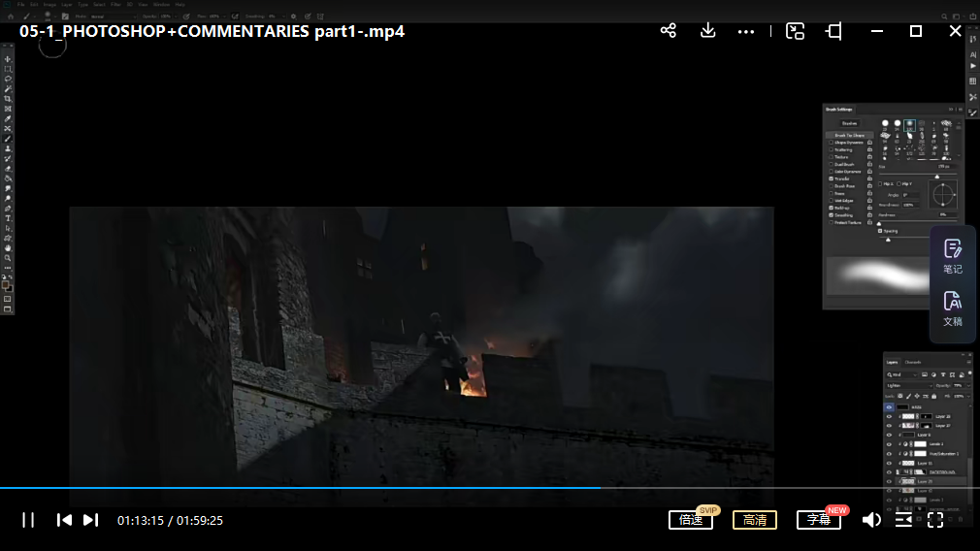Toggle the Smoothing checkbox in Brush Settings
Screen dimensions: 980x551
[832, 215]
